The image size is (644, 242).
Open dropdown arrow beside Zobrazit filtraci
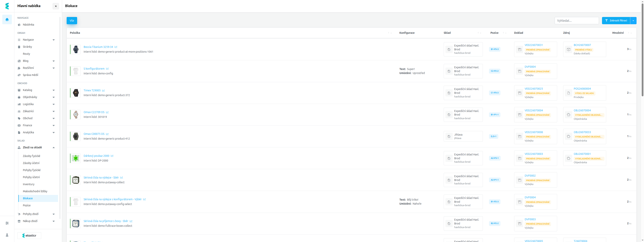633,21
